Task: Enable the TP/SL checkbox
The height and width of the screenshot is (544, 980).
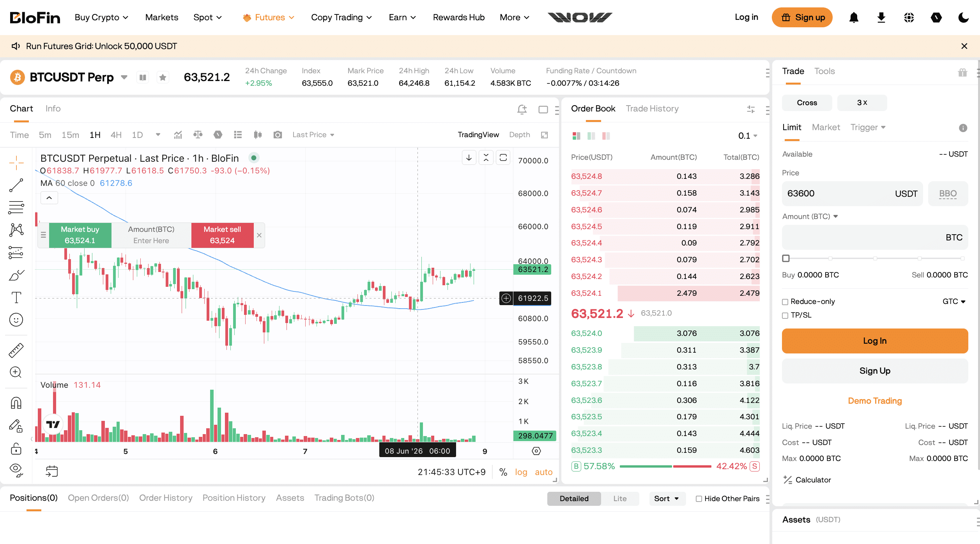Action: pos(785,316)
